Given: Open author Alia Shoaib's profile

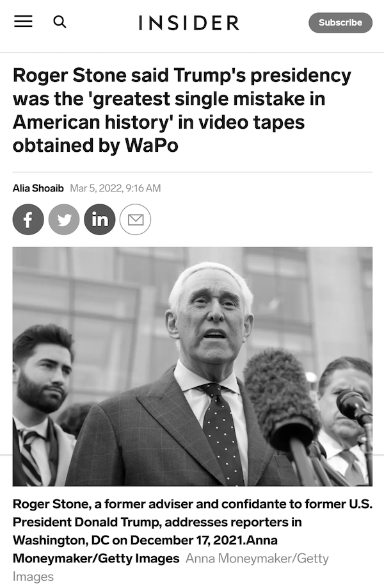Looking at the screenshot, I should pos(38,188).
